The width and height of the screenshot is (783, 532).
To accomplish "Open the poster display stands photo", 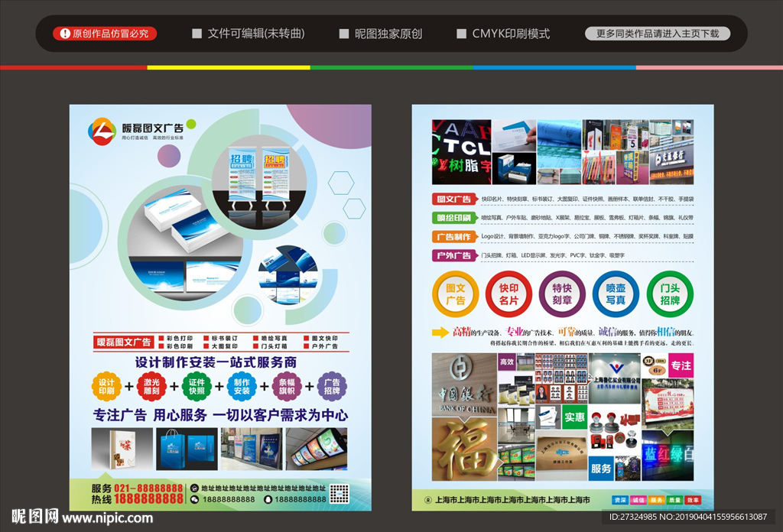I will (x=252, y=449).
